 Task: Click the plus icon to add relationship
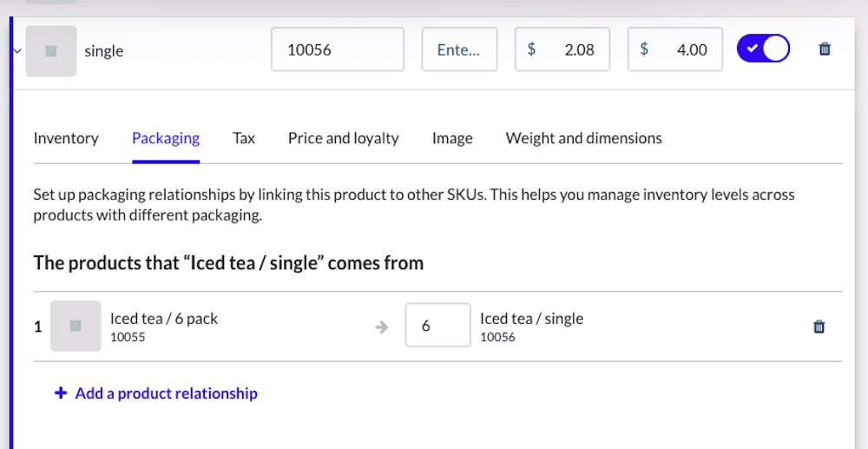tap(61, 393)
